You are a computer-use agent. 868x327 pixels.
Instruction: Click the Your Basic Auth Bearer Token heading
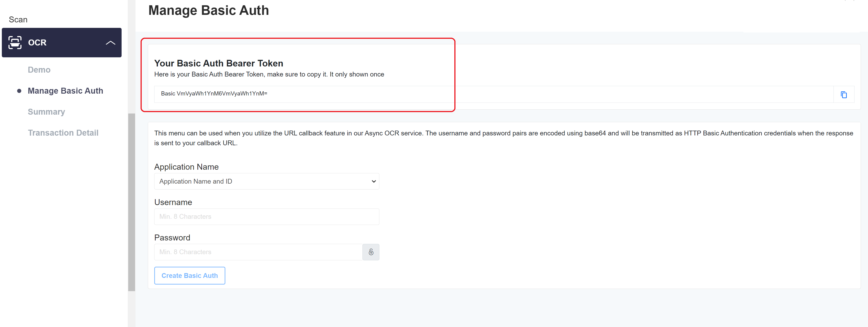(x=218, y=63)
